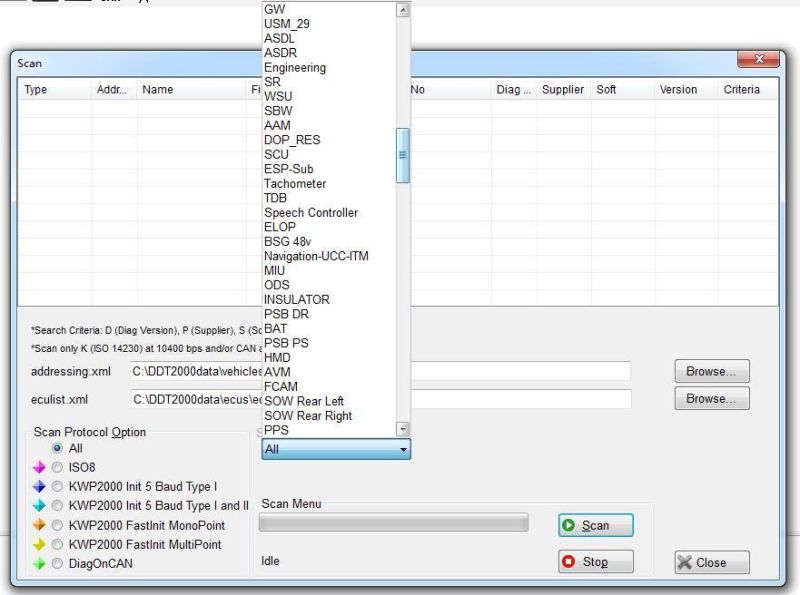Choose KWP2000 Init 5 Baud Type I and II
This screenshot has height=595, width=800.
pyautogui.click(x=57, y=506)
